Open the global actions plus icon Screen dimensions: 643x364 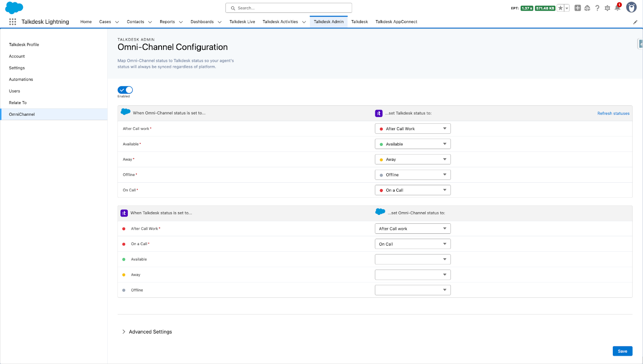click(577, 8)
